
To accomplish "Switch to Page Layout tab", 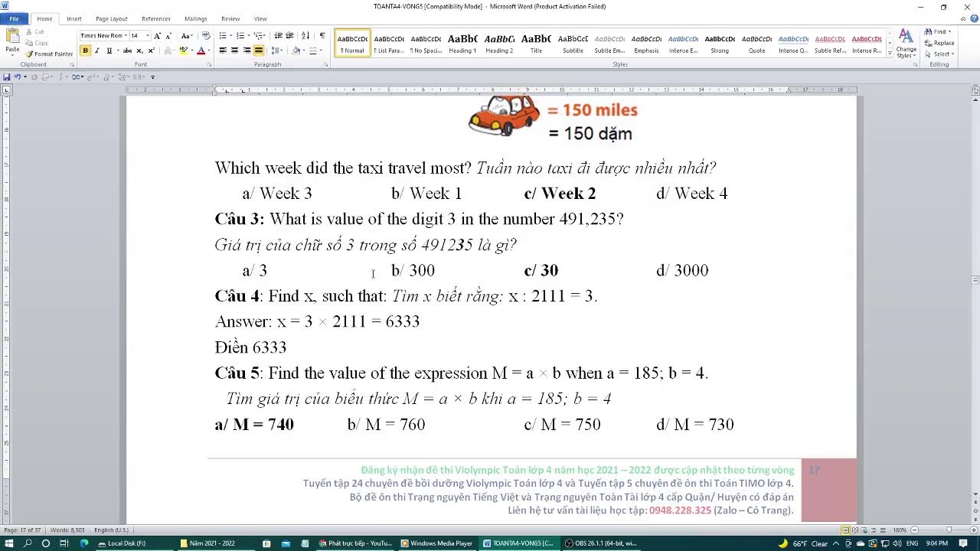I will [x=112, y=18].
